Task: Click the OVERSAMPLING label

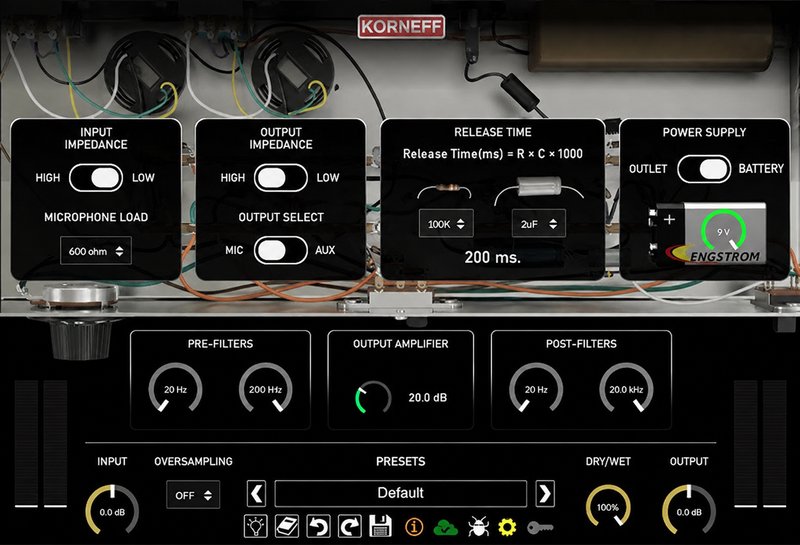Action: pyautogui.click(x=193, y=461)
